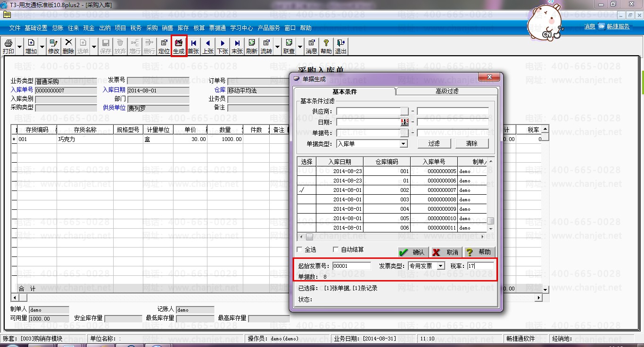The width and height of the screenshot is (644, 347).
Task: Open the dropdown arrow beside 增加
Action: pyautogui.click(x=42, y=47)
